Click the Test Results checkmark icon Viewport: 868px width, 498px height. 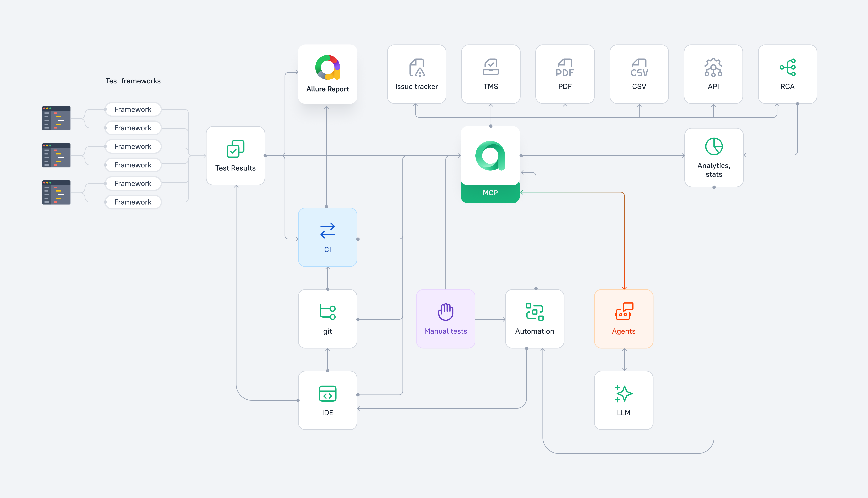pyautogui.click(x=235, y=149)
